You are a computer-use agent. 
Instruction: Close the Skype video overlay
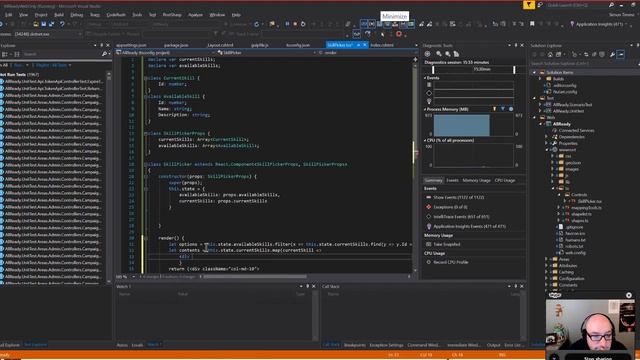click(x=629, y=295)
